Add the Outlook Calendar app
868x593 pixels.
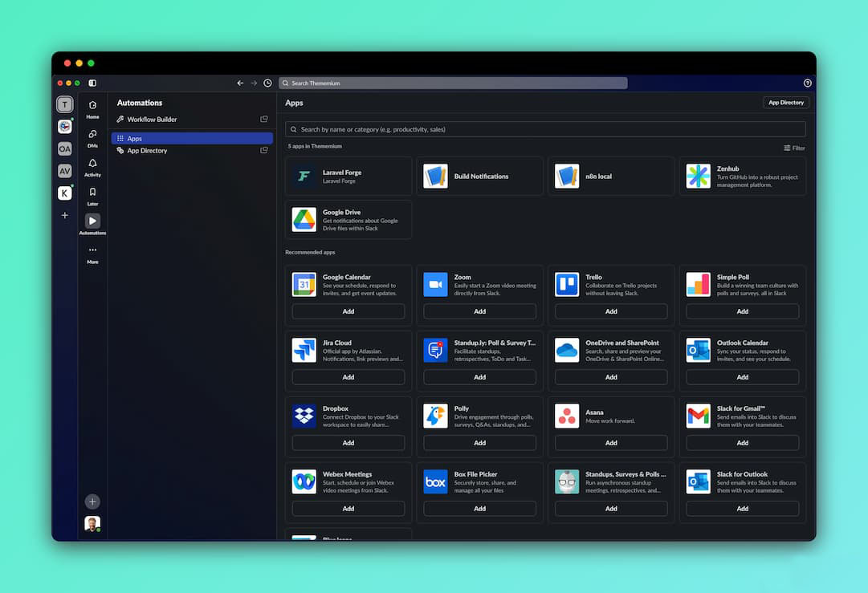743,377
